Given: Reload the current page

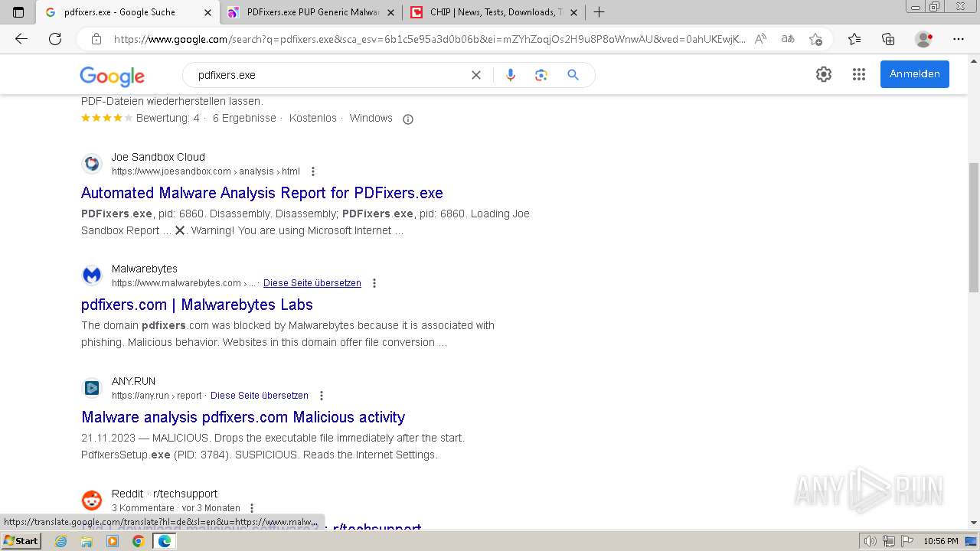Looking at the screenshot, I should pos(55,39).
